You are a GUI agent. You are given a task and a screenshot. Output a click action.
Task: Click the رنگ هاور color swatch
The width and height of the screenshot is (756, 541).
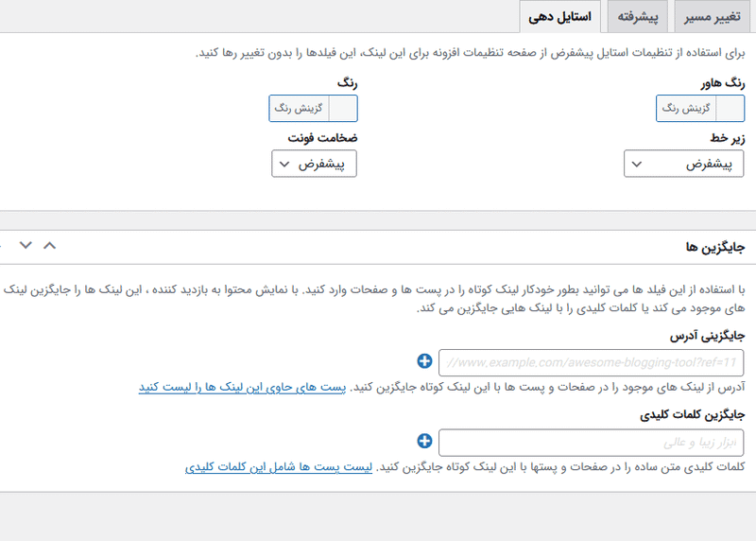click(730, 108)
